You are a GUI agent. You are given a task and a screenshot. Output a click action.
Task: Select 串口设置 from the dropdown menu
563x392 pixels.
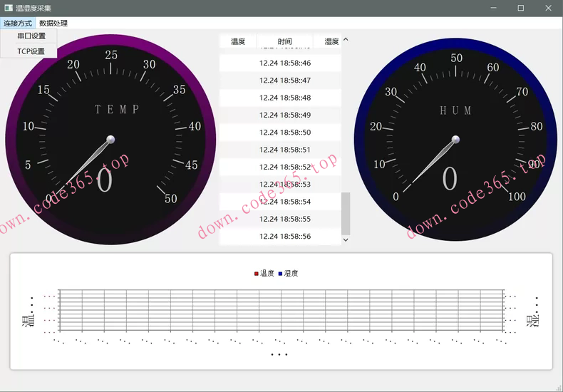[x=31, y=36]
